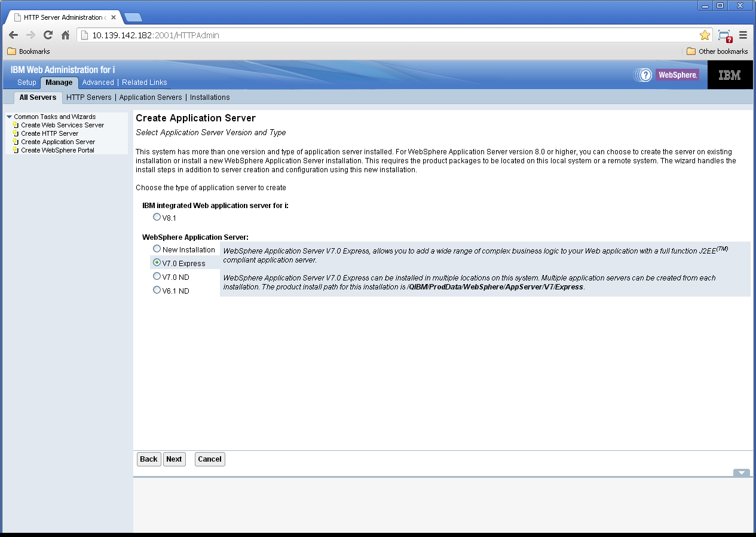Open Application Servers subtab
This screenshot has width=756, height=537.
pos(151,97)
